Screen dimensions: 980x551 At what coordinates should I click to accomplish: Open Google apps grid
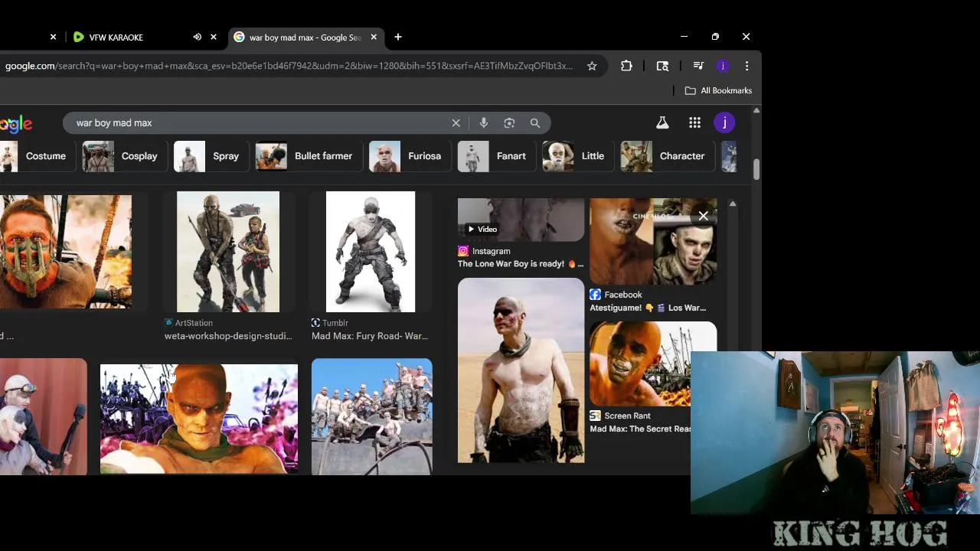pos(694,122)
